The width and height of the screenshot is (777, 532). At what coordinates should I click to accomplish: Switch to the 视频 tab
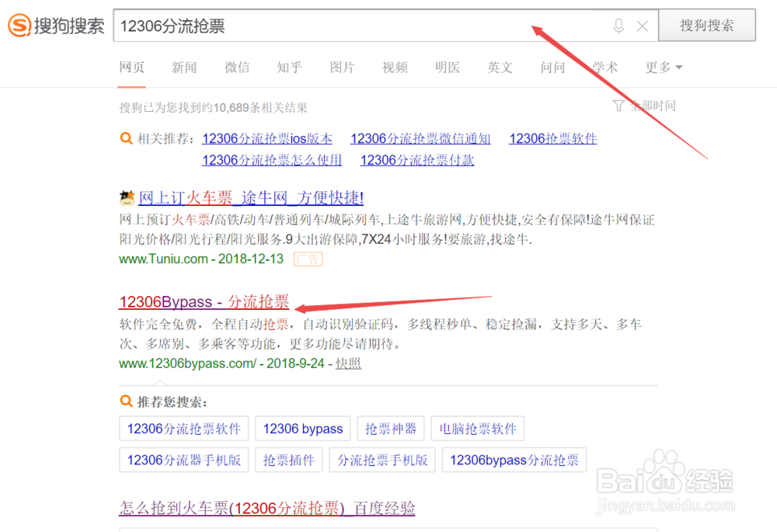(x=395, y=68)
